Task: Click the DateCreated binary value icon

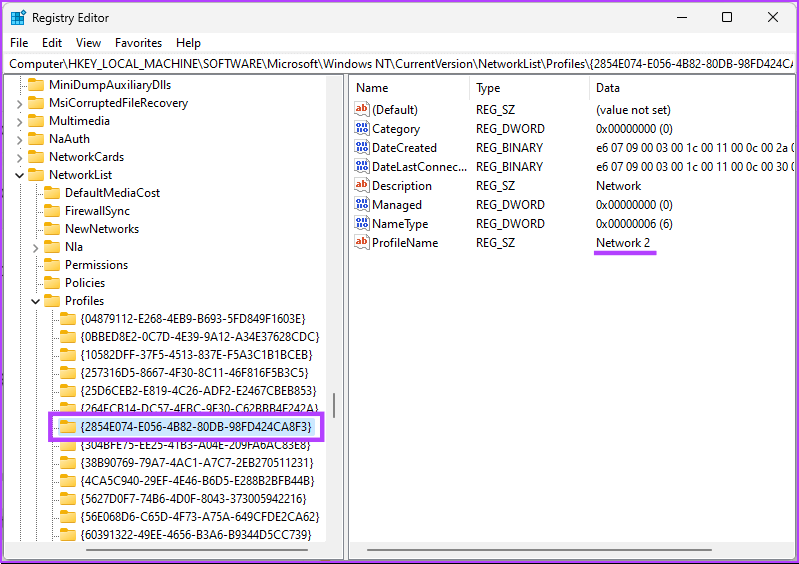Action: (x=362, y=147)
